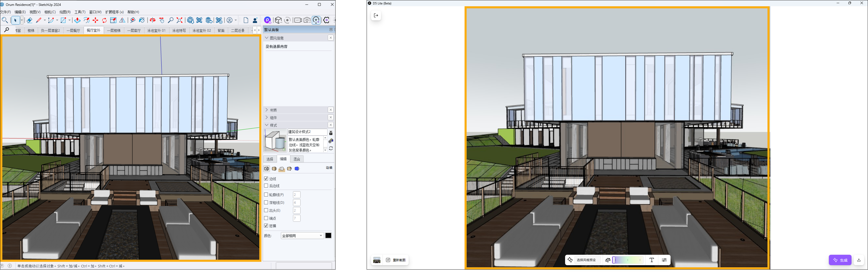Click the exit icon in D5 Lite
868x273 pixels.
[x=376, y=16]
